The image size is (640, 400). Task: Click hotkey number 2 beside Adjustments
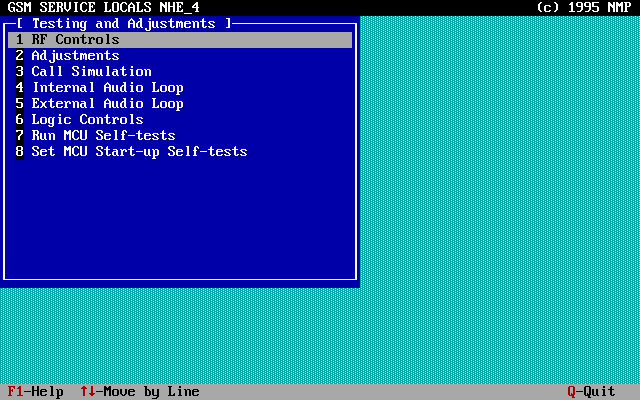tap(19, 56)
